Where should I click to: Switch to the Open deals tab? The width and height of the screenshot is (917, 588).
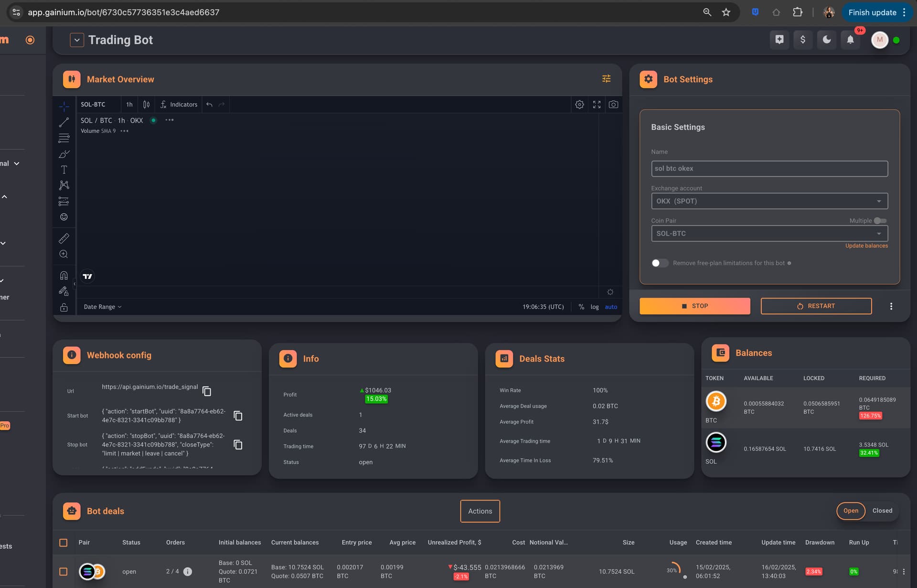pyautogui.click(x=851, y=511)
